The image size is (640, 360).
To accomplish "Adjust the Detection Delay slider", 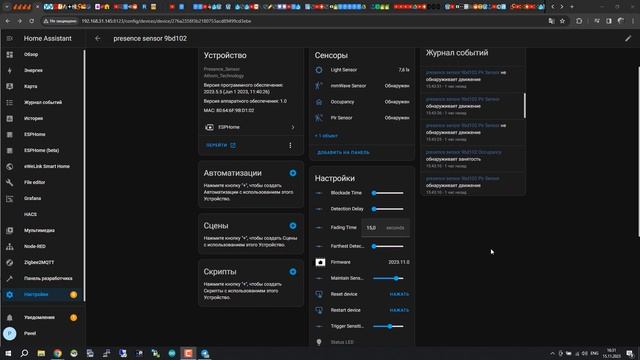I will pyautogui.click(x=388, y=209).
